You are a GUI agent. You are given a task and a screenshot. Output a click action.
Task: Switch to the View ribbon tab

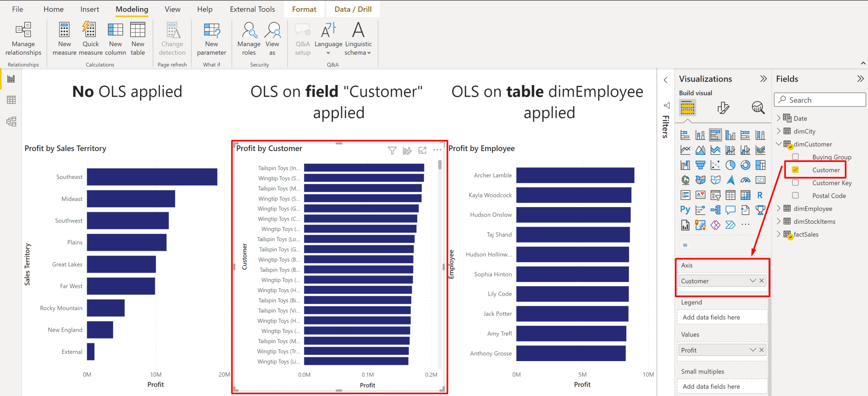[172, 9]
